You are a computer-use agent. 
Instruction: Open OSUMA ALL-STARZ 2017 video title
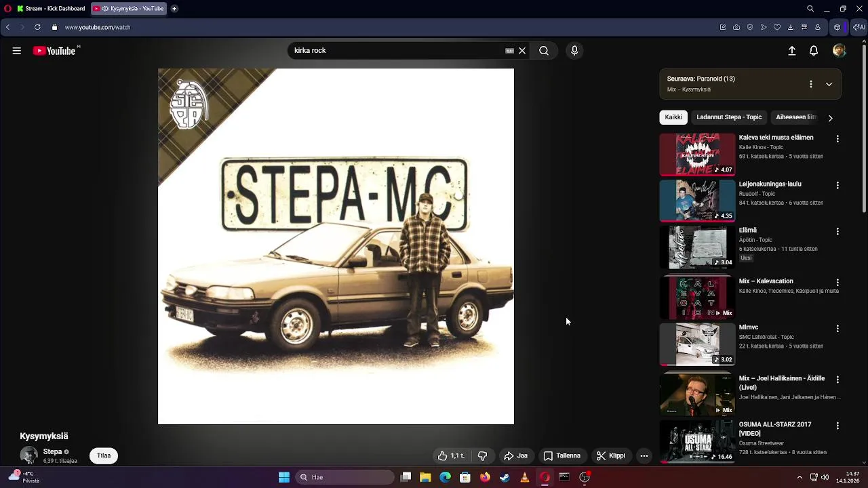click(x=774, y=429)
